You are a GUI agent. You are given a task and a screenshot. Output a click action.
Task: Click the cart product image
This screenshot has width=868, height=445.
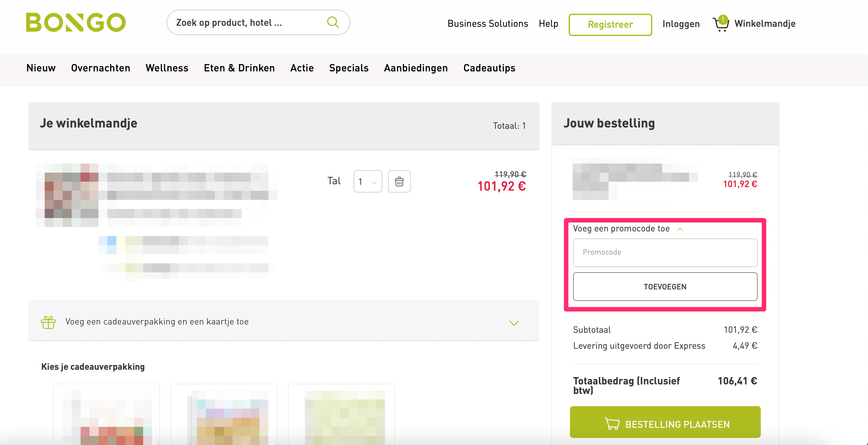67,195
